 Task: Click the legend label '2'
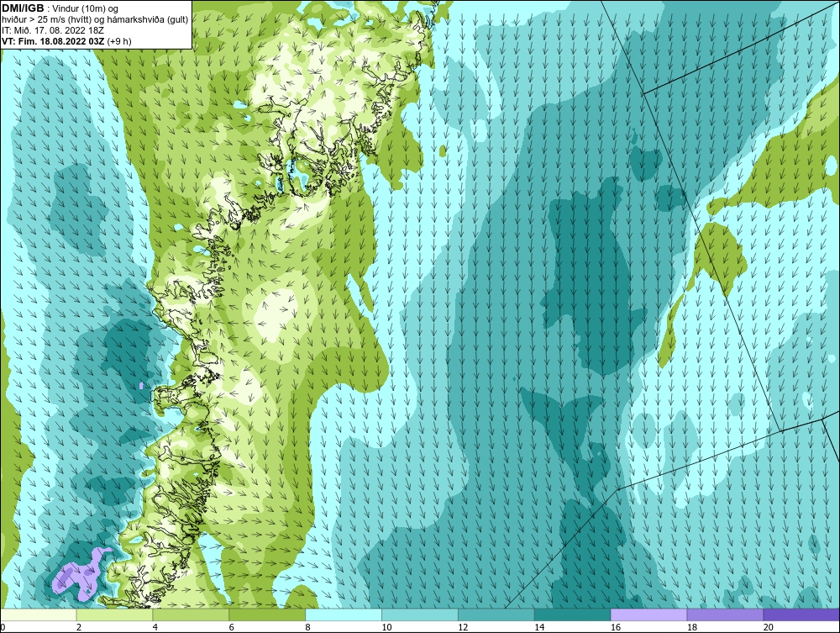click(79, 627)
